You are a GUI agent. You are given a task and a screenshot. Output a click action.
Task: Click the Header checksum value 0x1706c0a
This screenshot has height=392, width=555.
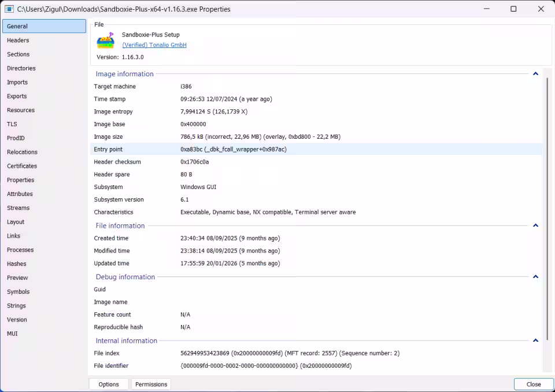coord(195,162)
